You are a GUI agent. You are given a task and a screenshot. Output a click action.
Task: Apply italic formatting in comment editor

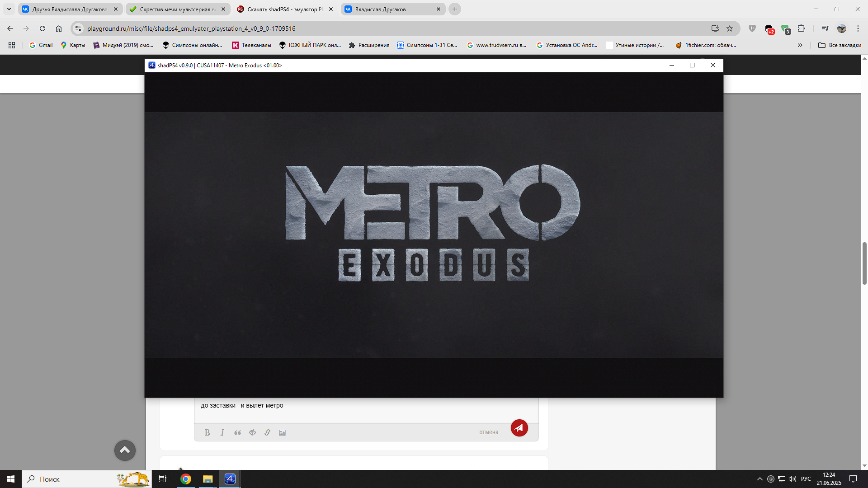pos(222,432)
